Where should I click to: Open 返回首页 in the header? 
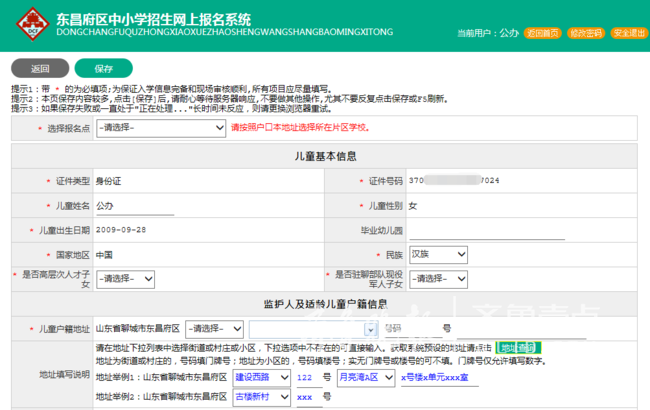coord(543,33)
